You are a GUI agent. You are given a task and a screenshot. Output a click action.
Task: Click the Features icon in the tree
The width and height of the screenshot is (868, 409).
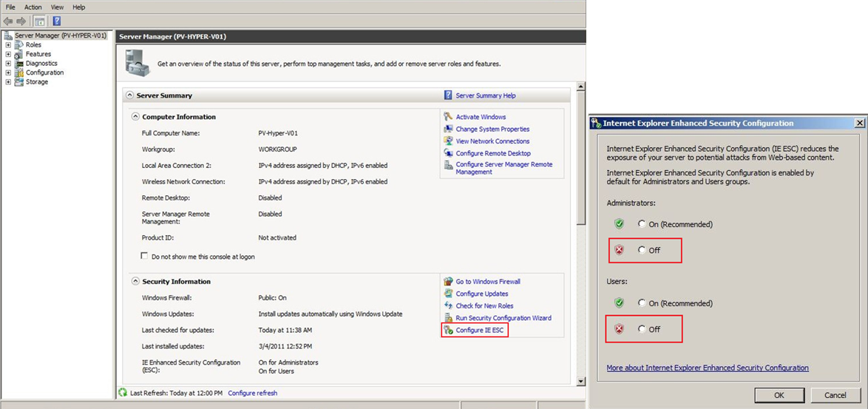click(x=18, y=54)
